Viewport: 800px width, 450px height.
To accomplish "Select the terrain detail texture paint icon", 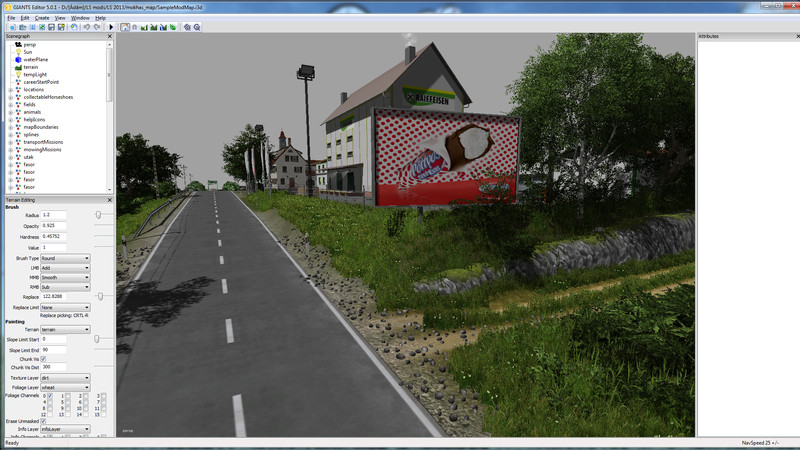I will tap(154, 27).
